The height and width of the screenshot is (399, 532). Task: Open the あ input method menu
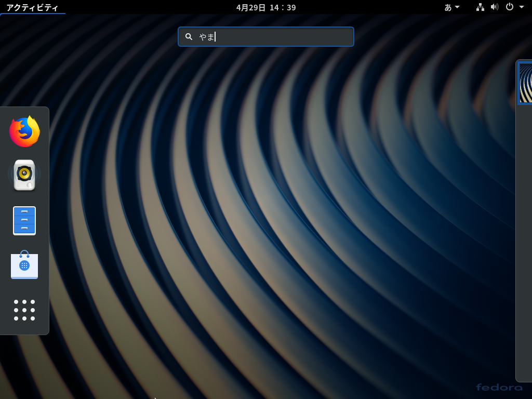click(x=452, y=7)
